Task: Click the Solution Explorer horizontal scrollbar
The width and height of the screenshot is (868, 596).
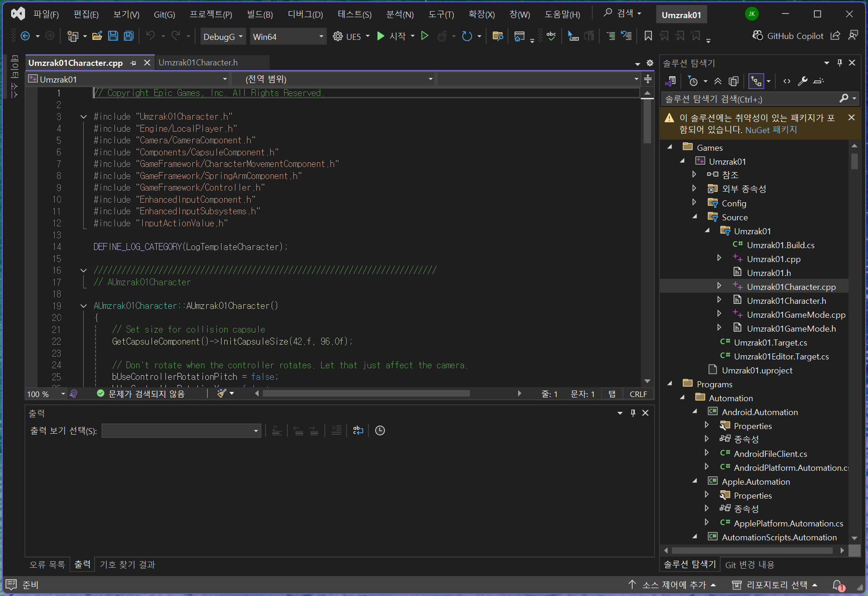Action: click(752, 551)
